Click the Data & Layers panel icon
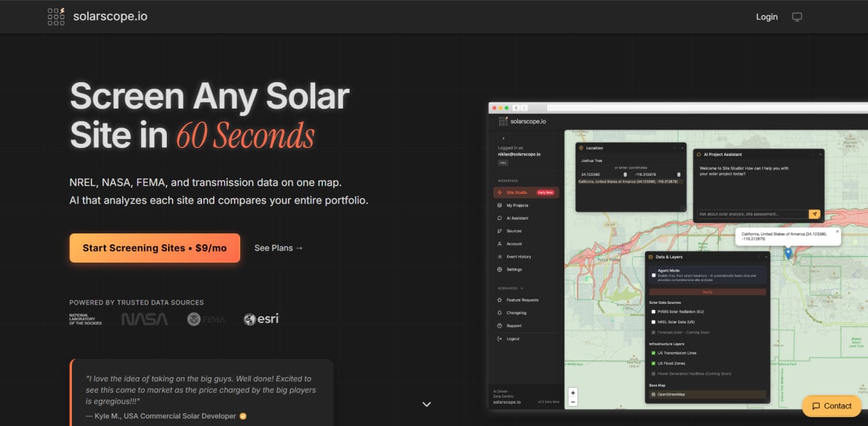The image size is (868, 426). click(651, 257)
